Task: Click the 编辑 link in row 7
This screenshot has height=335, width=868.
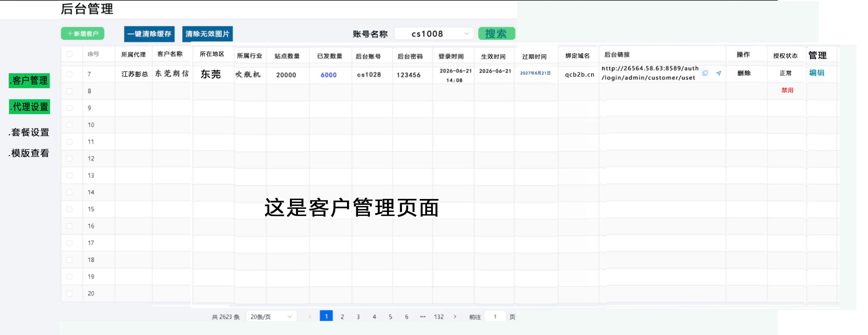Action: pyautogui.click(x=816, y=73)
